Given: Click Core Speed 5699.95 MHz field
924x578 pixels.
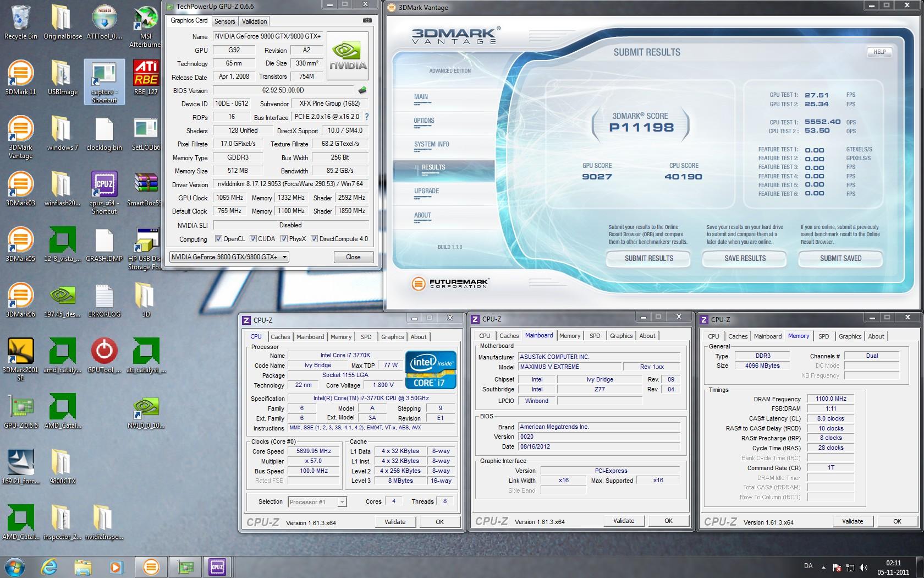Looking at the screenshot, I should [313, 451].
